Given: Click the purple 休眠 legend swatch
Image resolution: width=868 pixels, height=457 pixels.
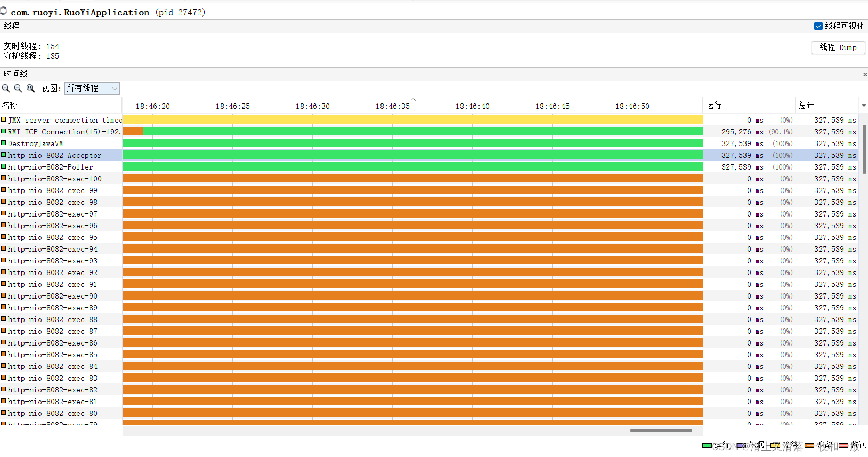Looking at the screenshot, I should pos(742,446).
